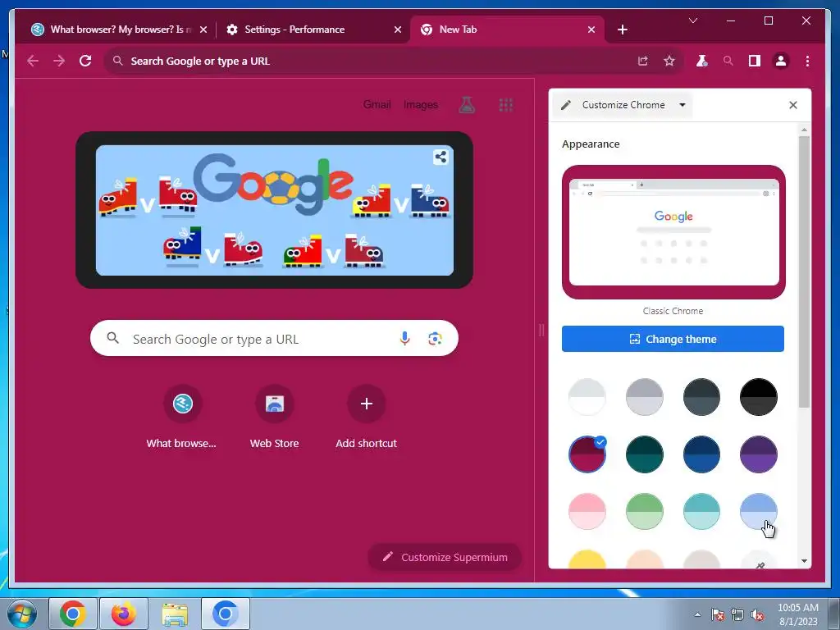Click the magnifier icon in the toolbar
This screenshot has height=630, width=840.
click(x=728, y=61)
